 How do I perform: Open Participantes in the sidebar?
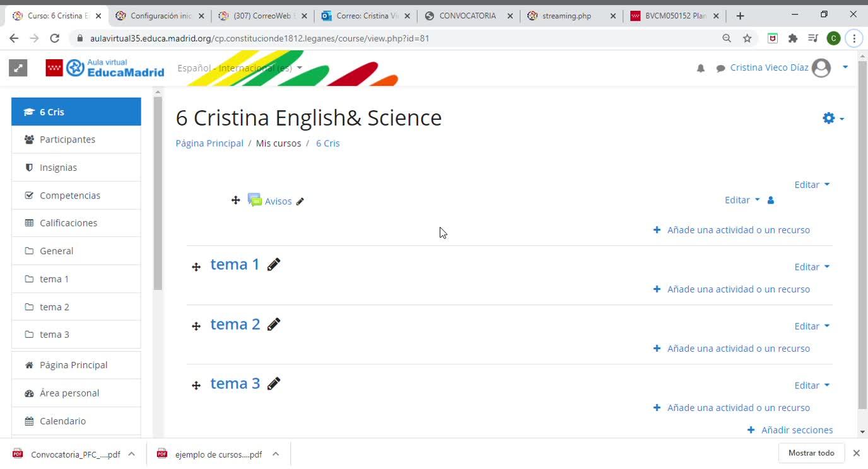(67, 139)
